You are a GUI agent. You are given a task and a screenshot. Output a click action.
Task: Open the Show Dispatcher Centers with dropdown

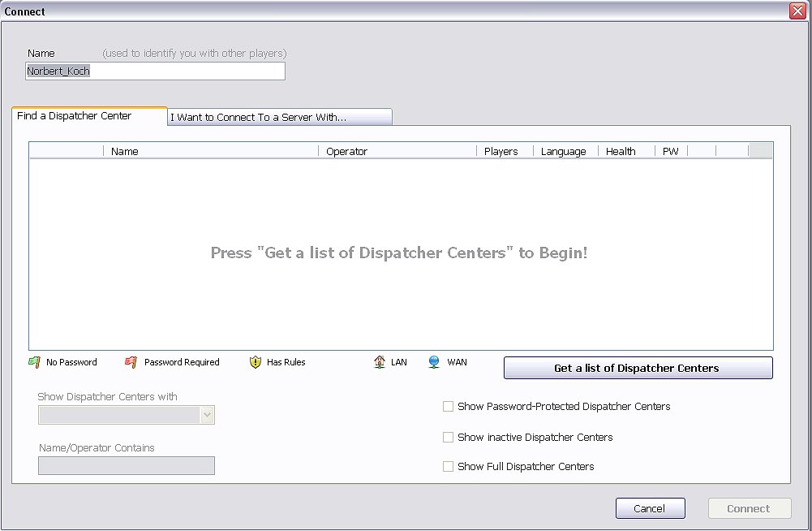(127, 415)
